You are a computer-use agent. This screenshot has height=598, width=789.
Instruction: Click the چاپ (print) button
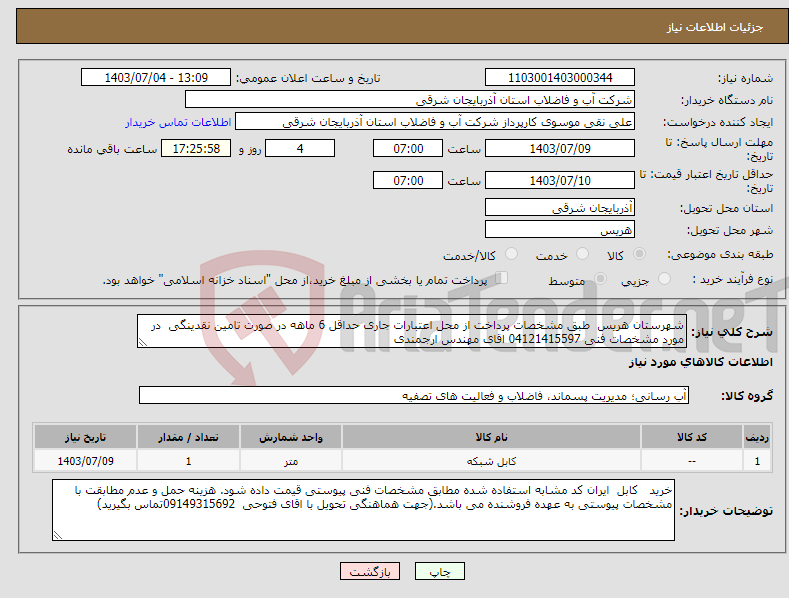(439, 572)
